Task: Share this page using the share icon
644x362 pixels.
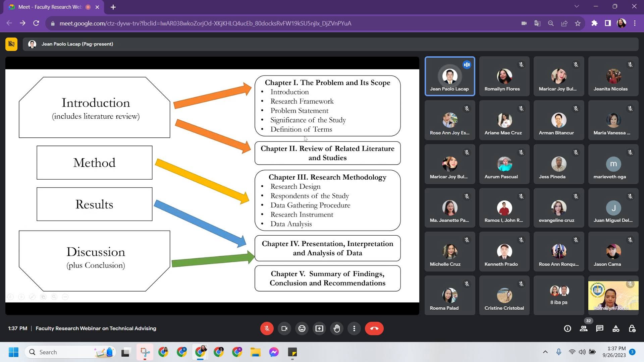Action: [x=564, y=23]
